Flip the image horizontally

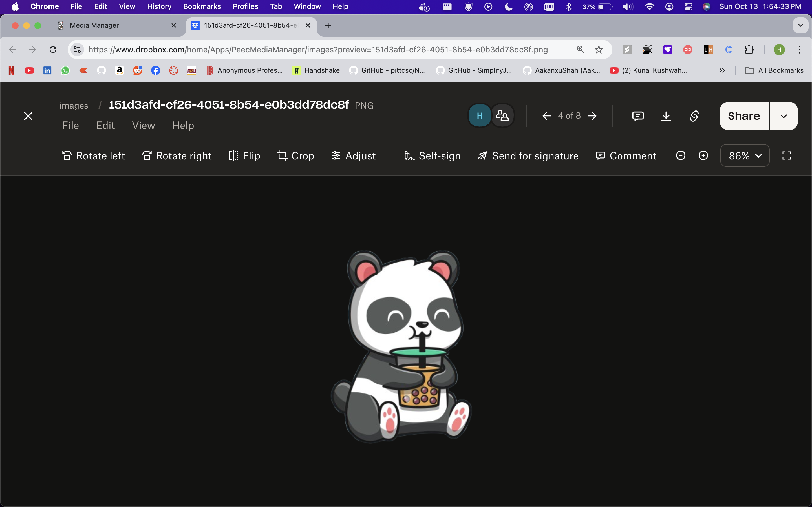coord(244,156)
